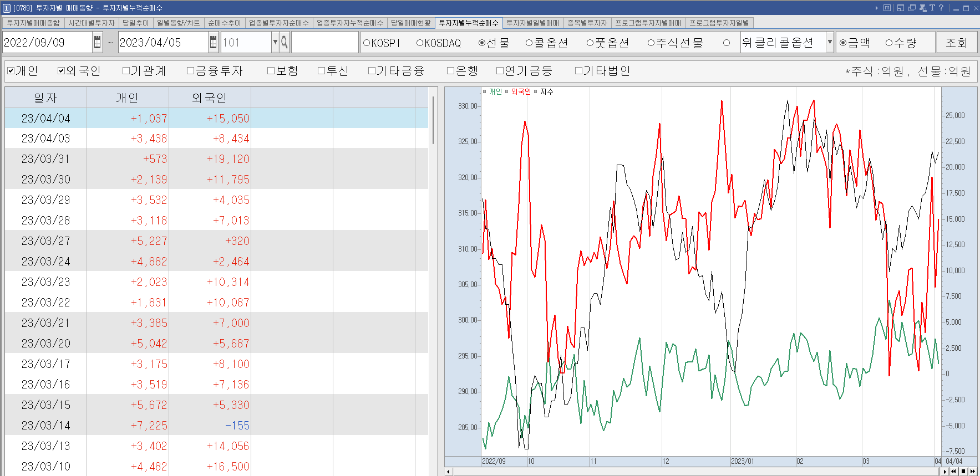This screenshot has height=476, width=980.
Task: Click the empty name field after search icon
Action: tap(324, 43)
